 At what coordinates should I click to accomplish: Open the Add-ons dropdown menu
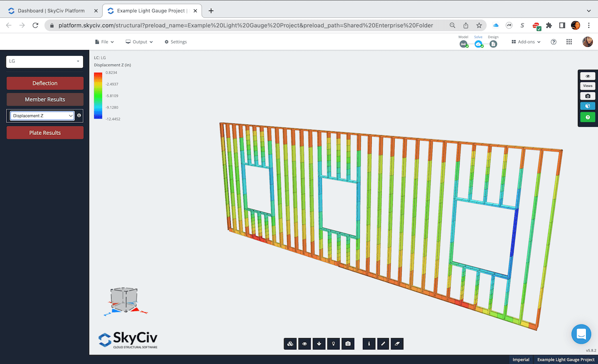coord(525,42)
